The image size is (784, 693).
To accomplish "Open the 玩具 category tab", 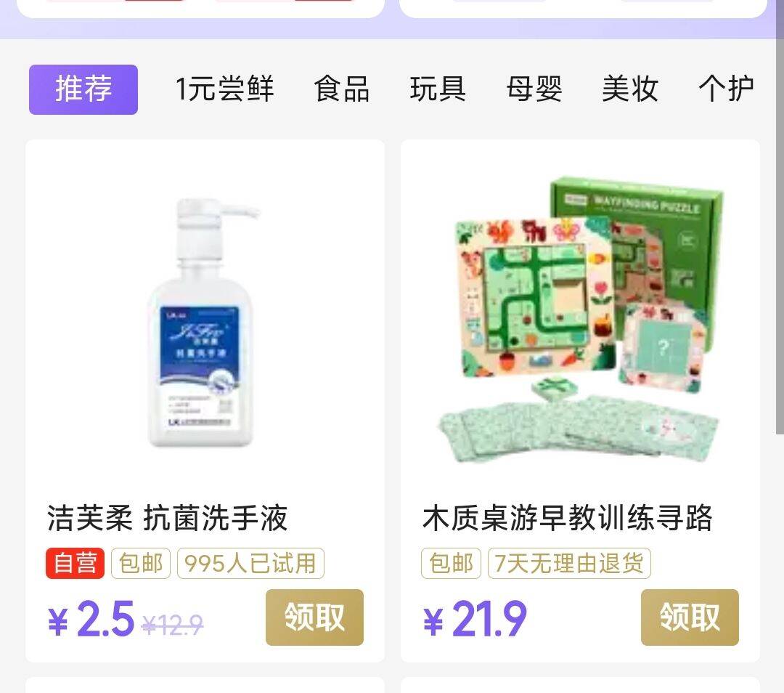I will pos(438,89).
